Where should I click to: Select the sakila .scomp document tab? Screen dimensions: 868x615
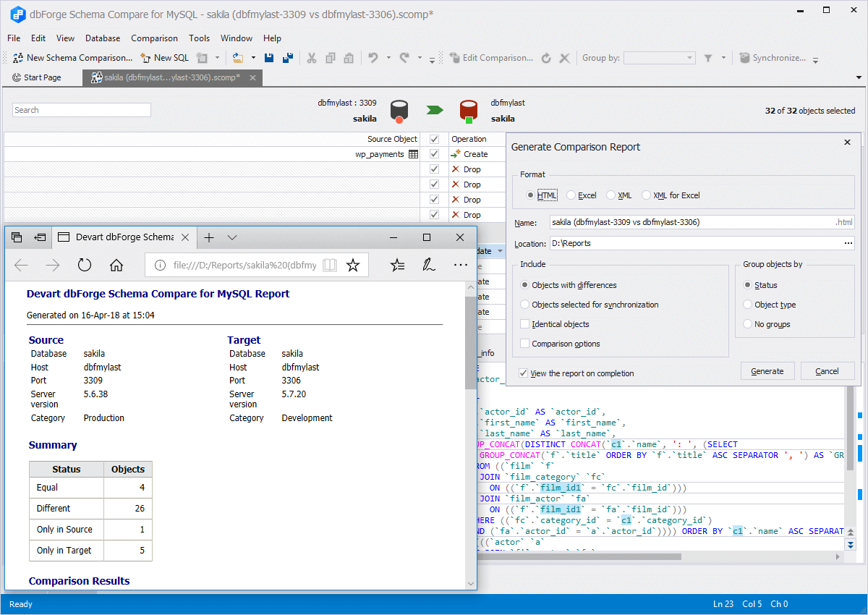click(172, 77)
